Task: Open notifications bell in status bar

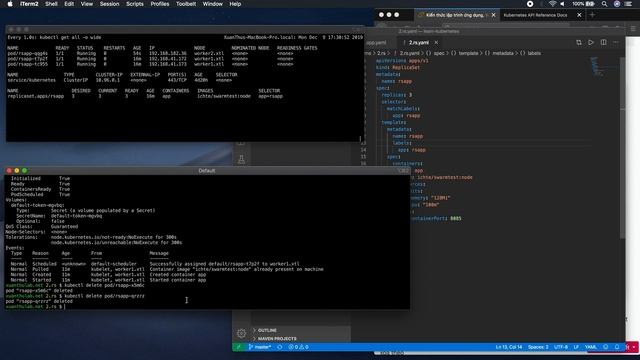Action: point(617,347)
